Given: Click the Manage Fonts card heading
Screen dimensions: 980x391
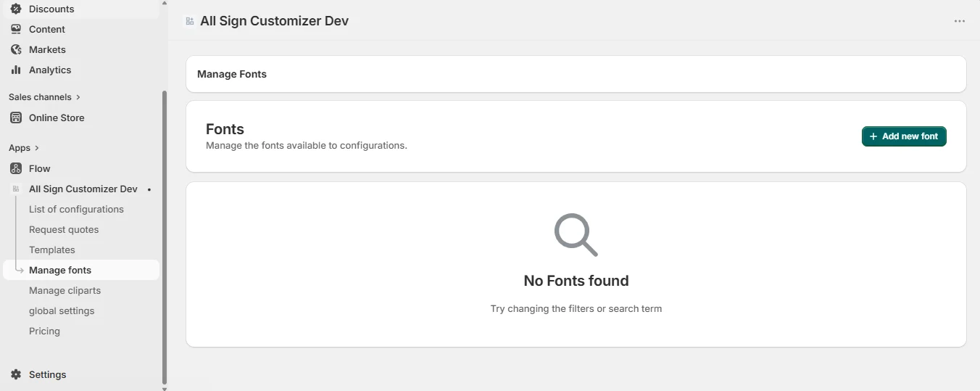Looking at the screenshot, I should [x=232, y=74].
